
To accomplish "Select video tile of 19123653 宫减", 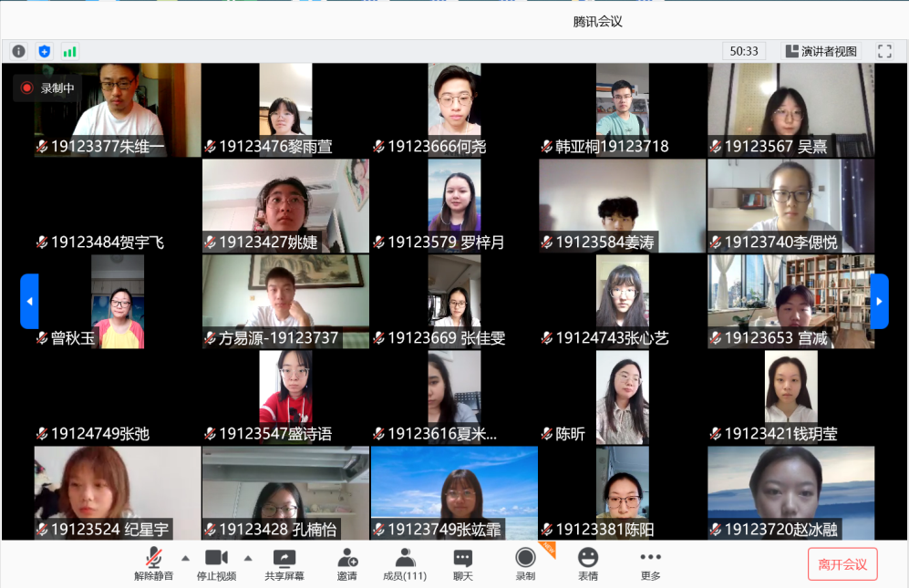I will 791,301.
